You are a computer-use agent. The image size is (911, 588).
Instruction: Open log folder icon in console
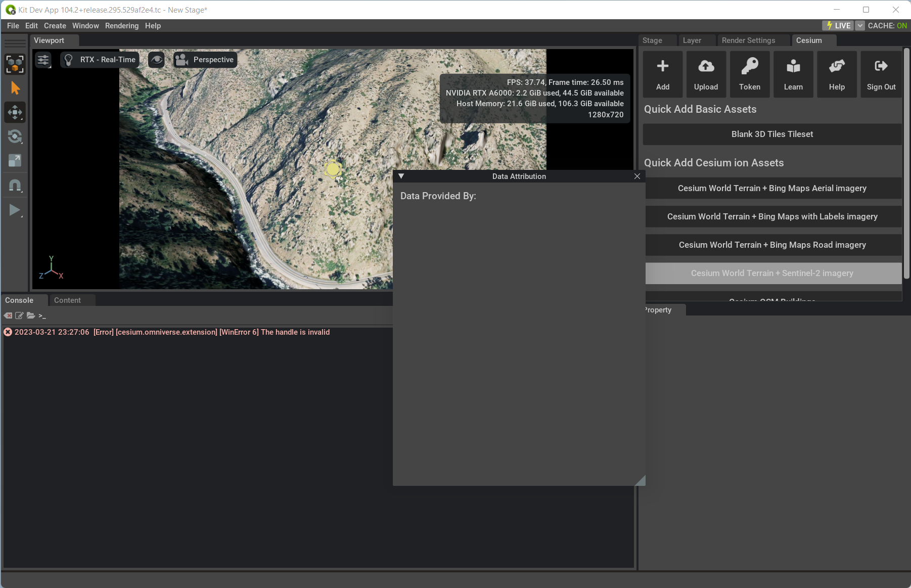pyautogui.click(x=31, y=315)
